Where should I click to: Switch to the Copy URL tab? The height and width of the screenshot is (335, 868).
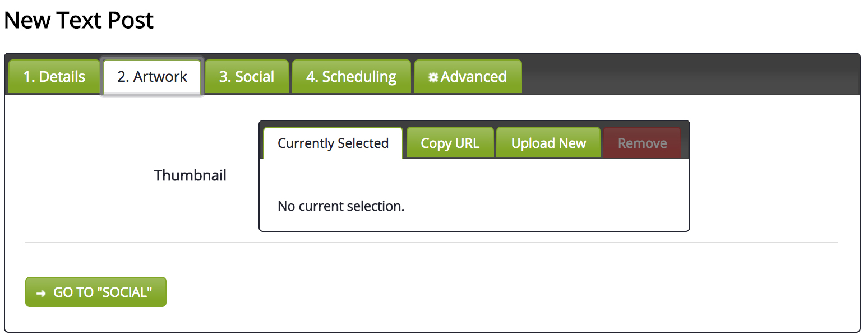pos(450,143)
